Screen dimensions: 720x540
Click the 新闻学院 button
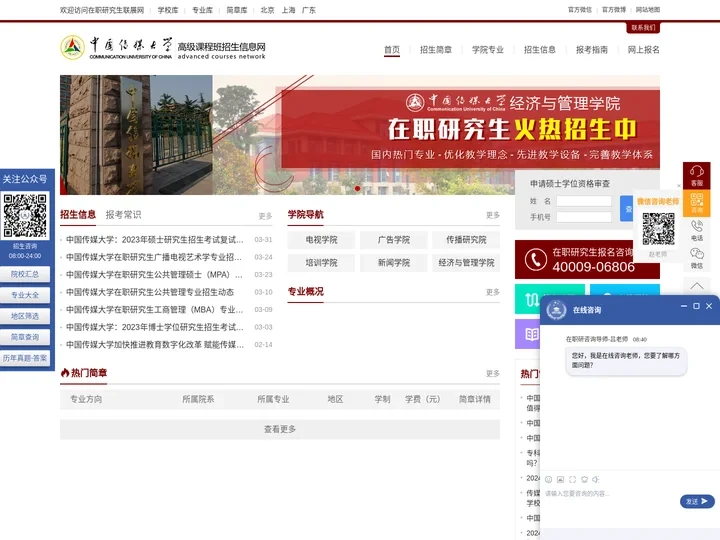394,263
